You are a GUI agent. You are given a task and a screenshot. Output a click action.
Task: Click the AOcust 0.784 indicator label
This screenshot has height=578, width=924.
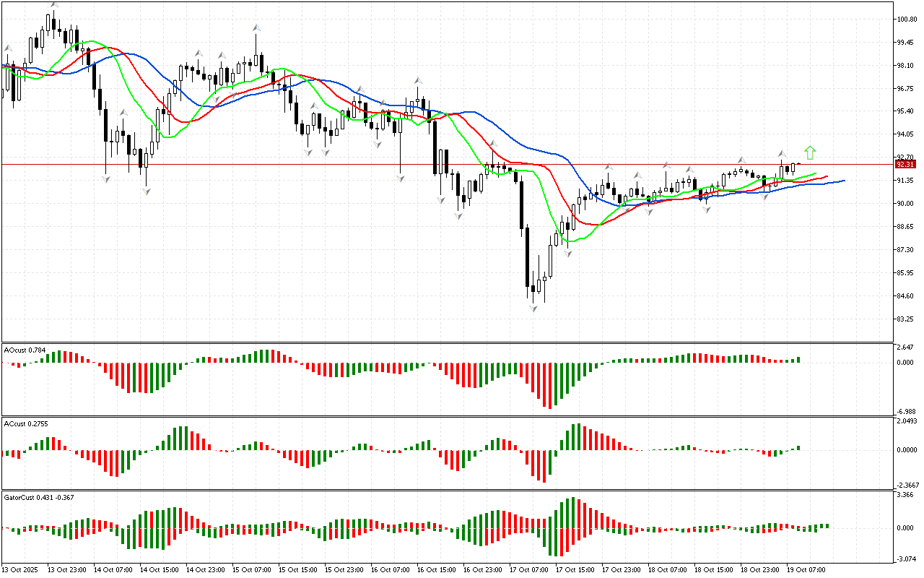pos(25,350)
